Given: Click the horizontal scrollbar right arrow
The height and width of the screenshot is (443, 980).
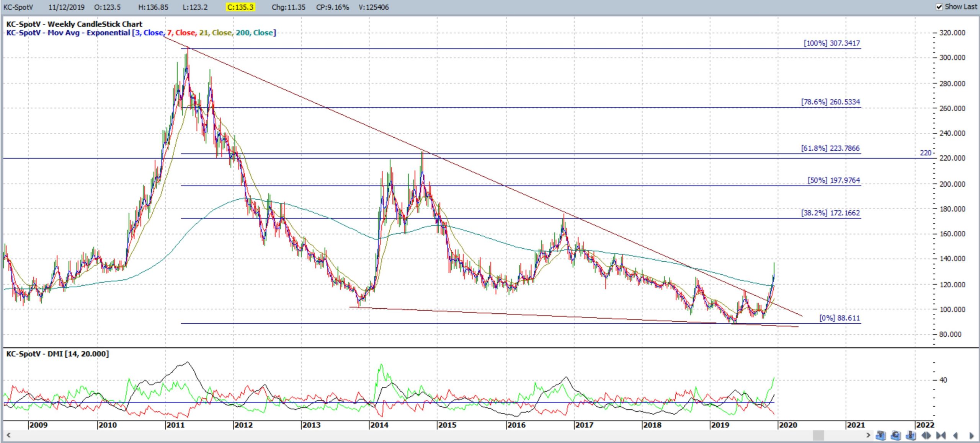Looking at the screenshot, I should pyautogui.click(x=868, y=435).
